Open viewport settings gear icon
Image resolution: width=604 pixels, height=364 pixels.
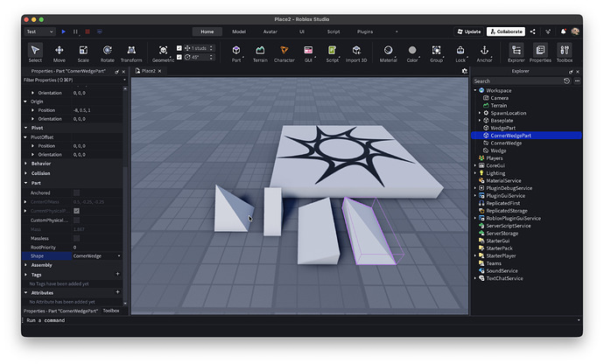465,71
